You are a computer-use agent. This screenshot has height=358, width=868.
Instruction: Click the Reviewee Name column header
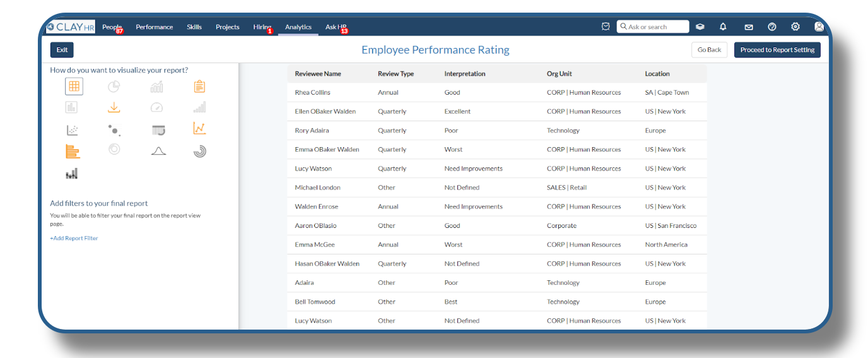(318, 74)
